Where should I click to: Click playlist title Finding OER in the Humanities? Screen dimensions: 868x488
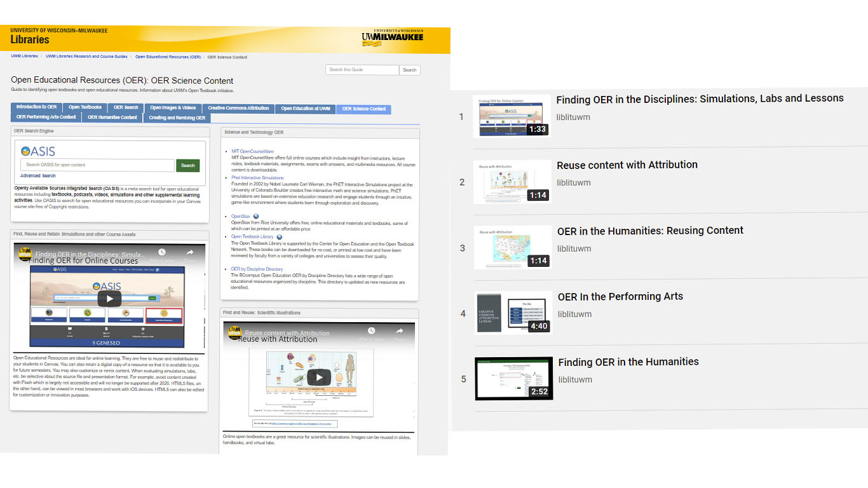click(x=628, y=362)
